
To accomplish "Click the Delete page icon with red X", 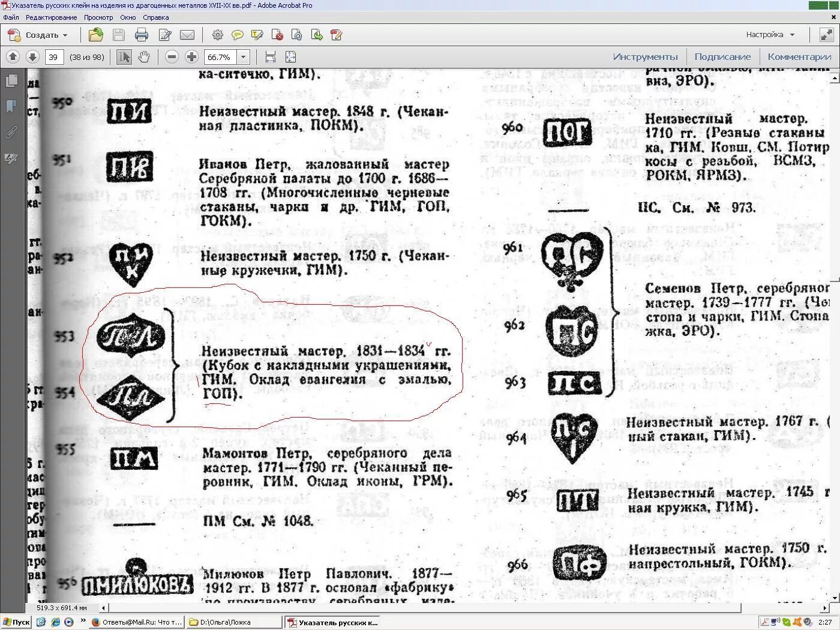I will pyautogui.click(x=277, y=35).
